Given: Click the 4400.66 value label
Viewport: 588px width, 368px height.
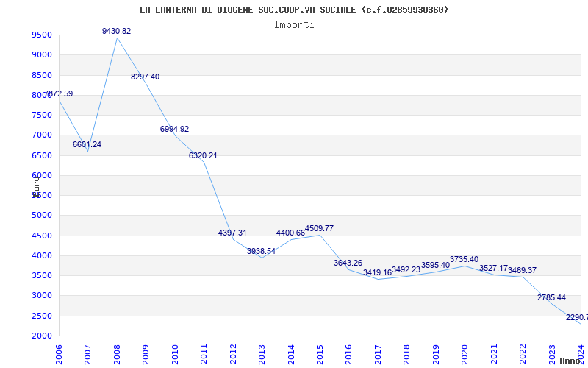Looking at the screenshot, I should pyautogui.click(x=290, y=233).
